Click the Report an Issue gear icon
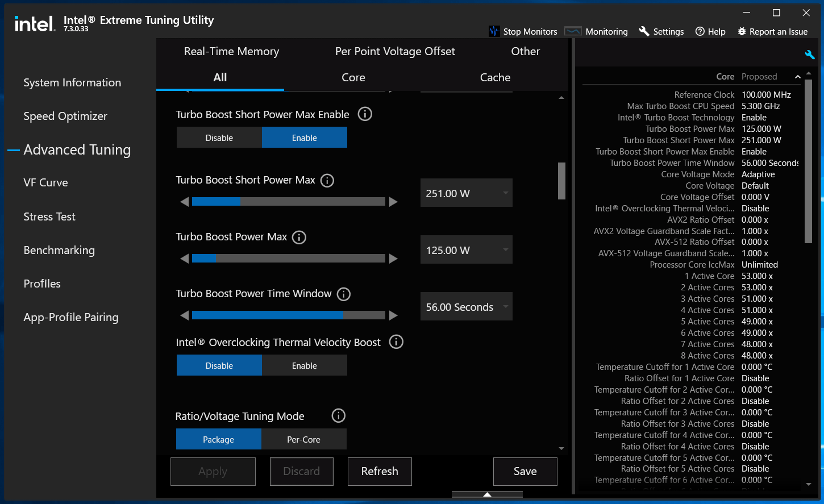Screen dimensions: 824x504 click(742, 31)
